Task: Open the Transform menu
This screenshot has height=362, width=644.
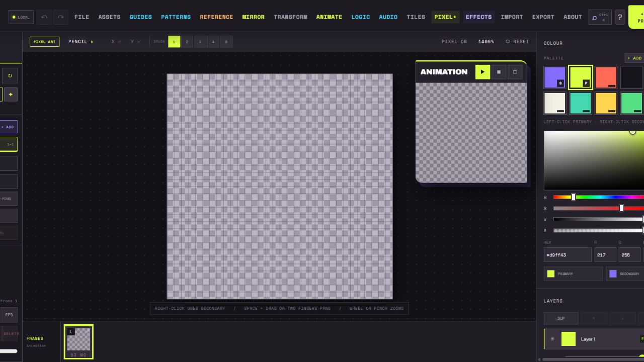Action: (290, 17)
